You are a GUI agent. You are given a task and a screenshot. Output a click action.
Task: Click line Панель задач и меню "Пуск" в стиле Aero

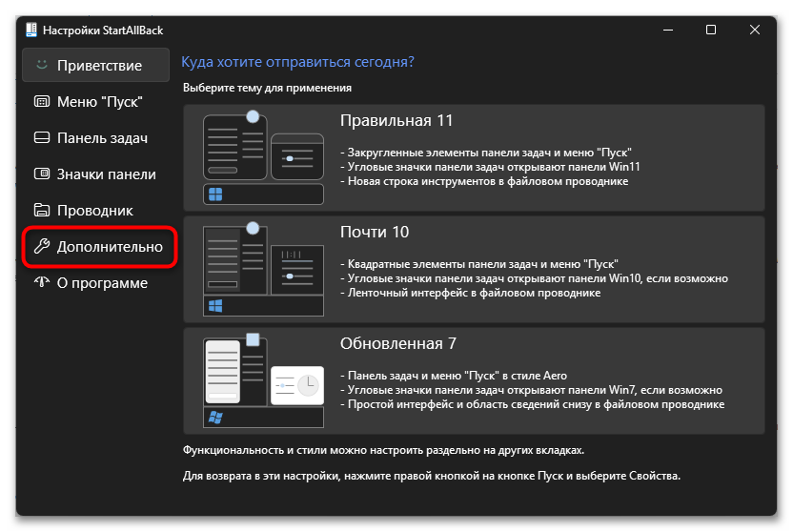click(x=454, y=376)
